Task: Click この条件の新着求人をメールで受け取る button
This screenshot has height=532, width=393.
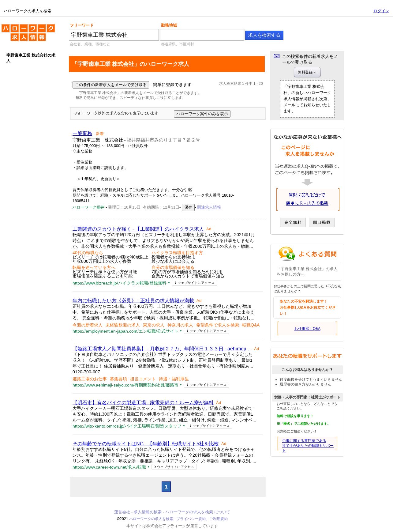Action: pos(111,85)
